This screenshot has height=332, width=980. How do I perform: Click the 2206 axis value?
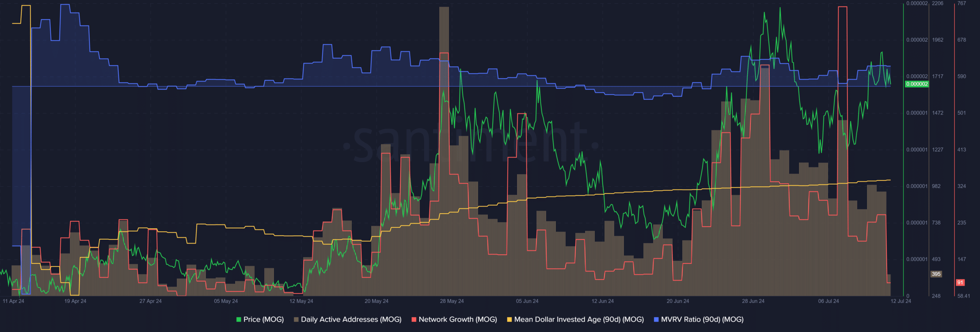[938, 3]
